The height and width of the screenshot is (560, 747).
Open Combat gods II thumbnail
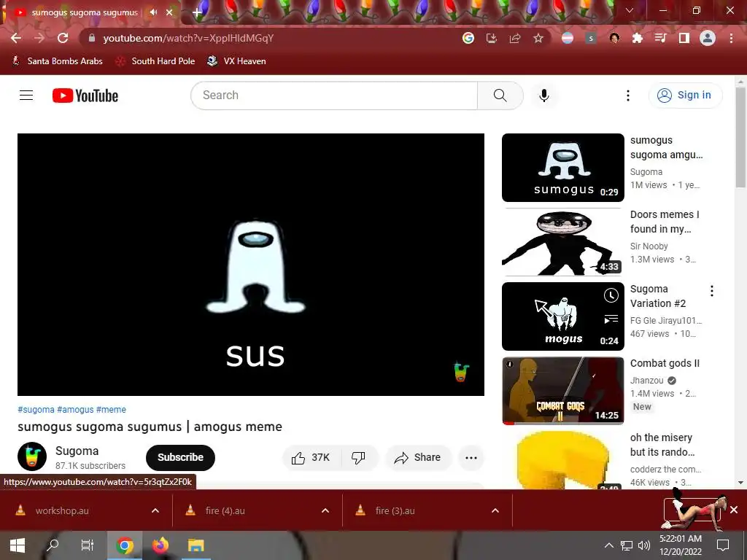(x=562, y=391)
